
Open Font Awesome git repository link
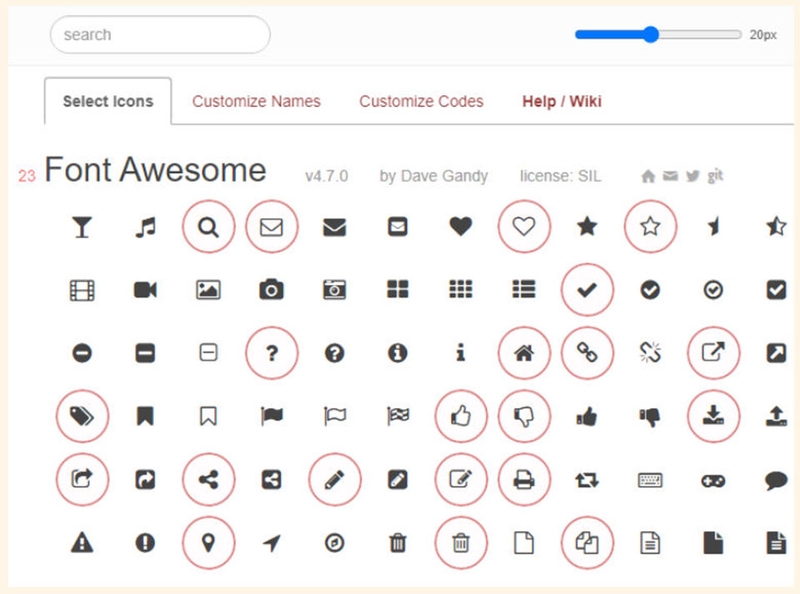click(x=715, y=176)
